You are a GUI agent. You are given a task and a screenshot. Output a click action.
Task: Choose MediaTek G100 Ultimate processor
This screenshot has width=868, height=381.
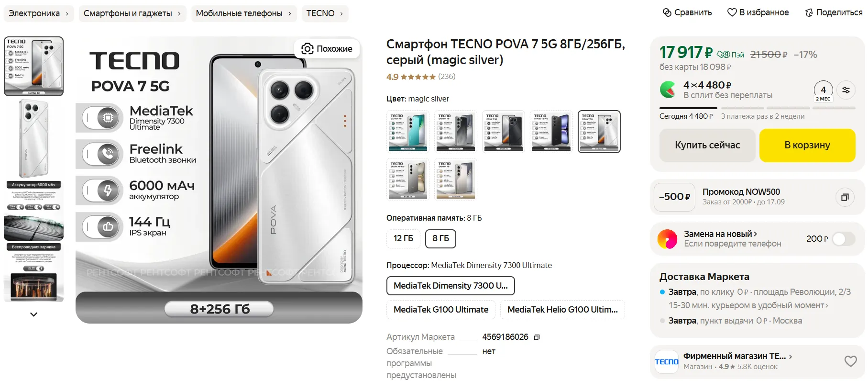(x=441, y=310)
